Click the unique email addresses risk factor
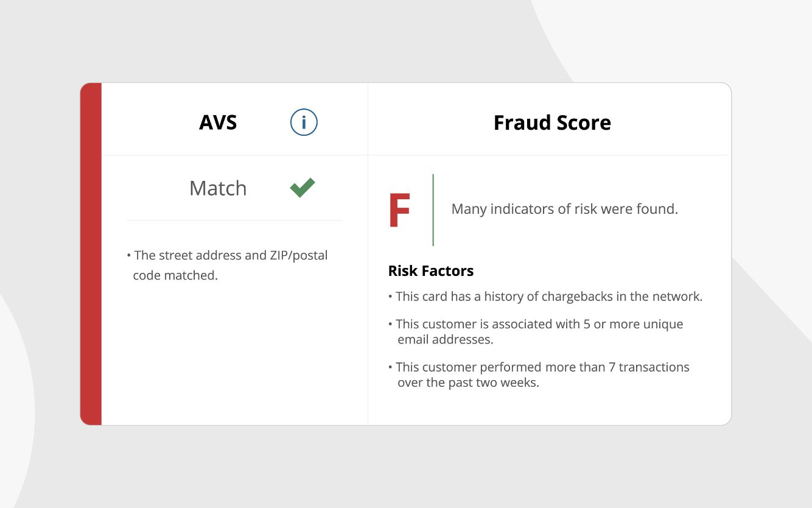 [x=539, y=325]
